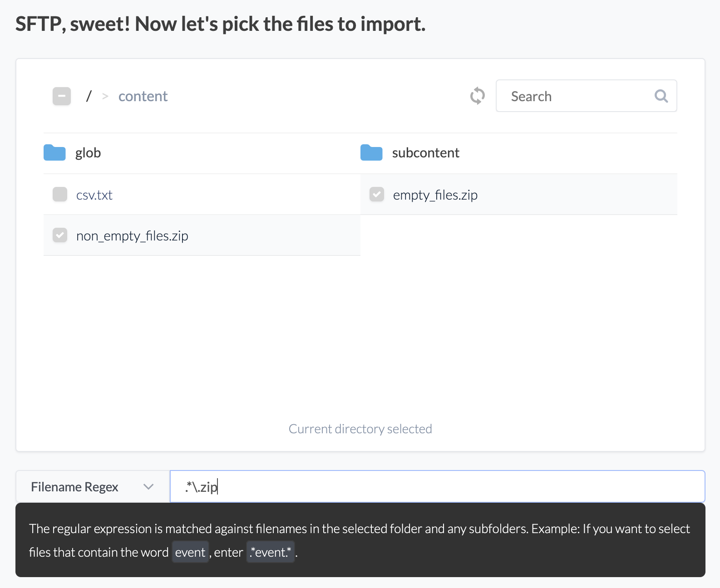The height and width of the screenshot is (588, 720).
Task: Expand the chevron next to Filename Regex
Action: click(x=148, y=487)
